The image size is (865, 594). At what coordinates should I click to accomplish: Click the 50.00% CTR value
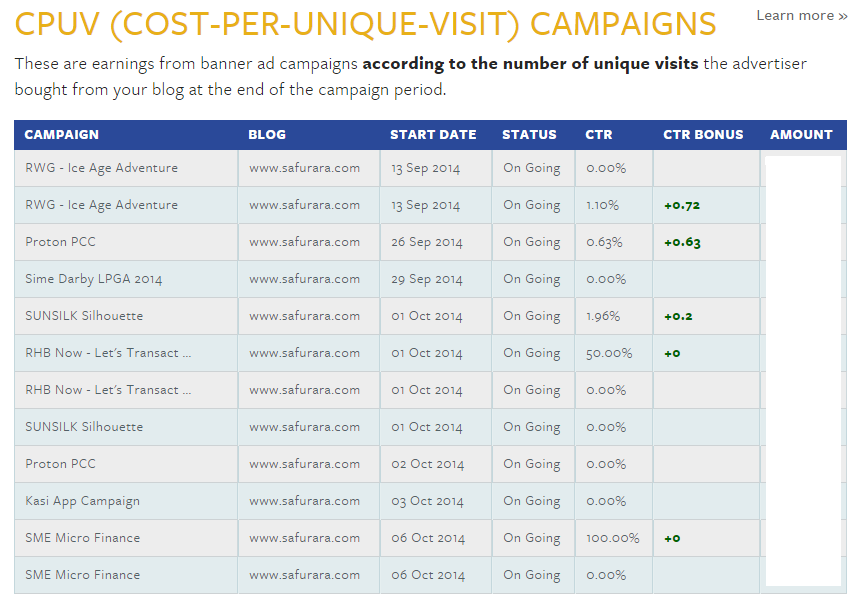[x=609, y=353]
